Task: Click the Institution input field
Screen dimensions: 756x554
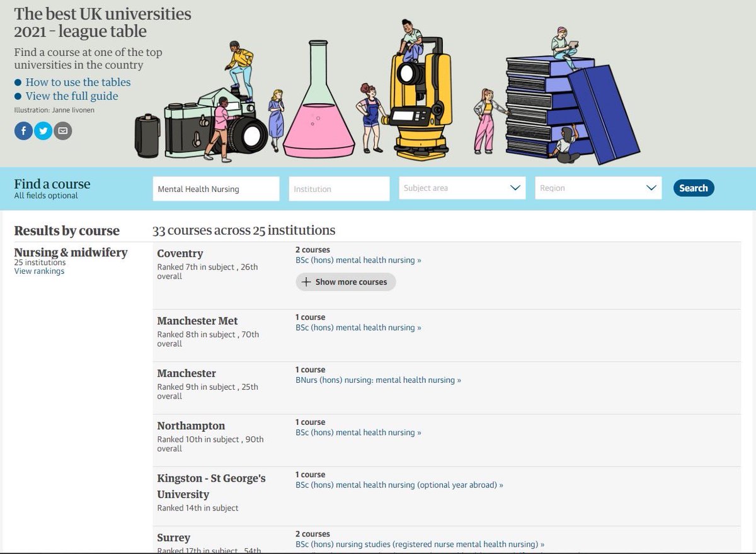Action: [339, 189]
